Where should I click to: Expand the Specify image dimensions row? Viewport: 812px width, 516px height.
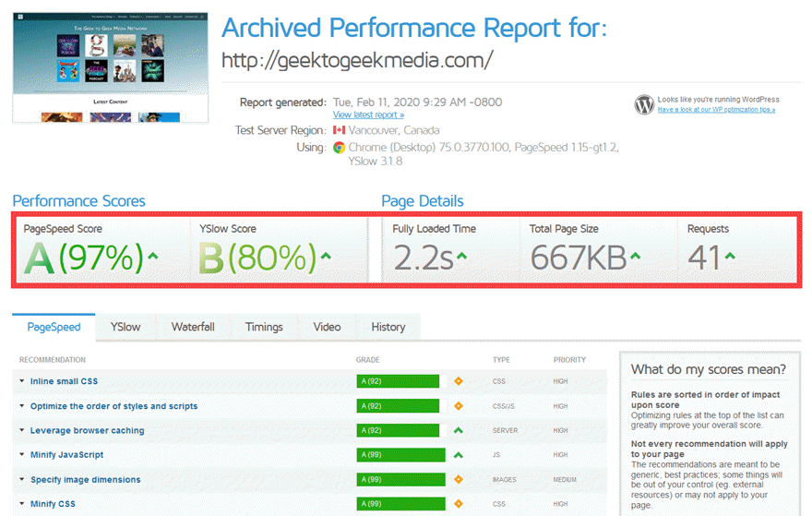click(x=85, y=480)
